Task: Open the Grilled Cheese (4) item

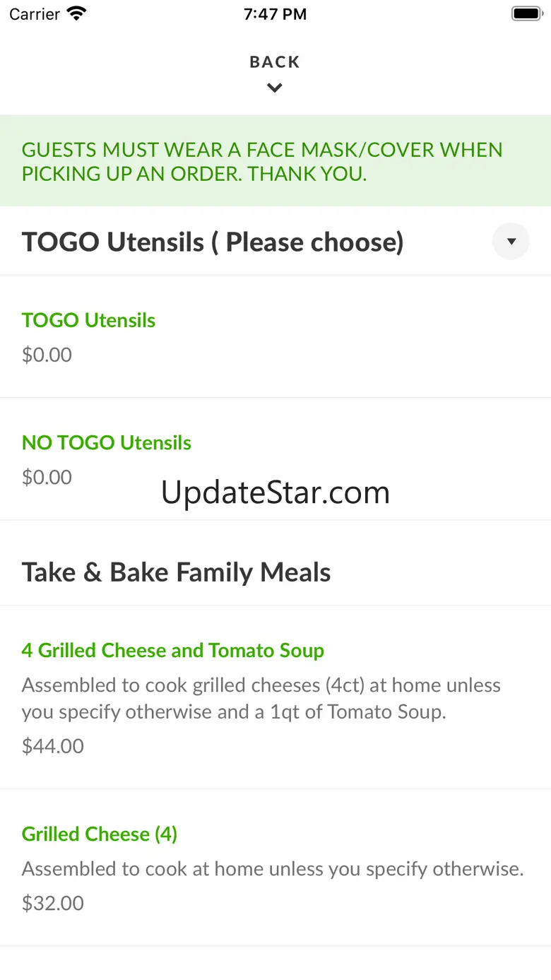Action: 100,834
